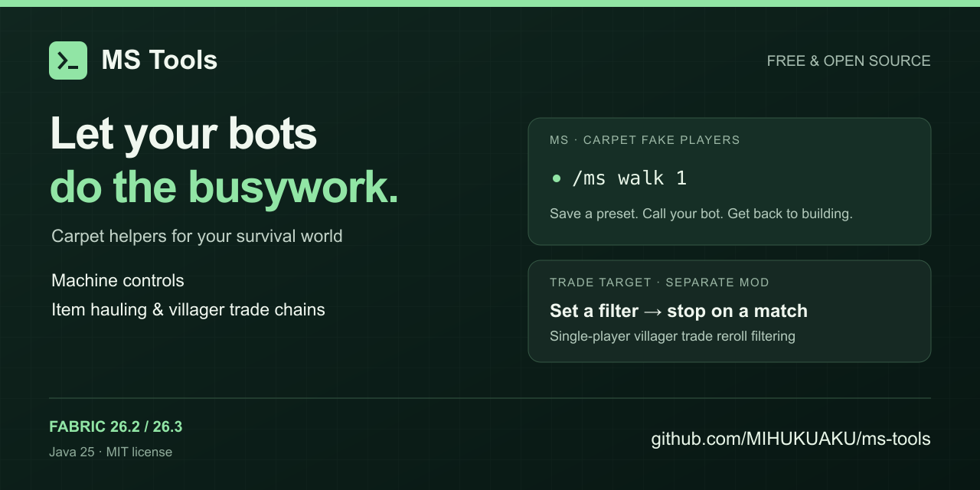The image size is (980, 490).
Task: Click the FREE & OPEN SOURCE label
Action: click(x=848, y=61)
